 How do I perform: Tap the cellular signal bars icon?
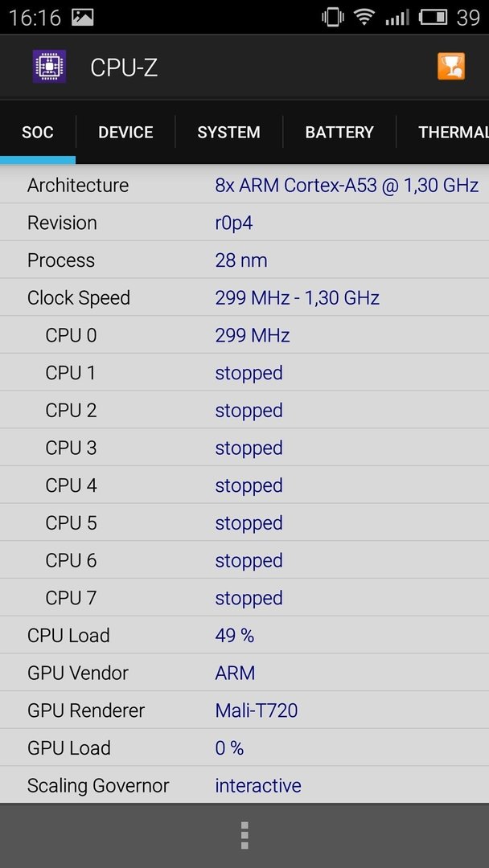point(397,18)
